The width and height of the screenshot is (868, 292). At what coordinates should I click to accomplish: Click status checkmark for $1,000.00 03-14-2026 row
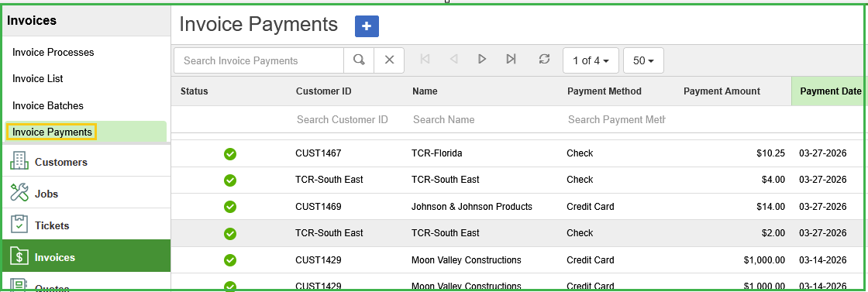point(230,260)
